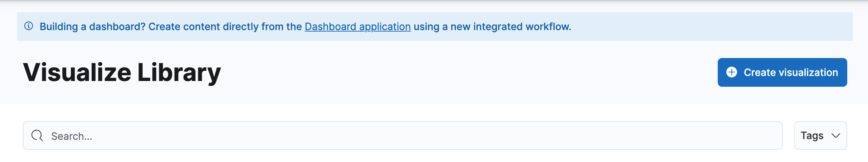The width and height of the screenshot is (868, 162).
Task: Select the "Tags" label in the filter button
Action: click(812, 135)
